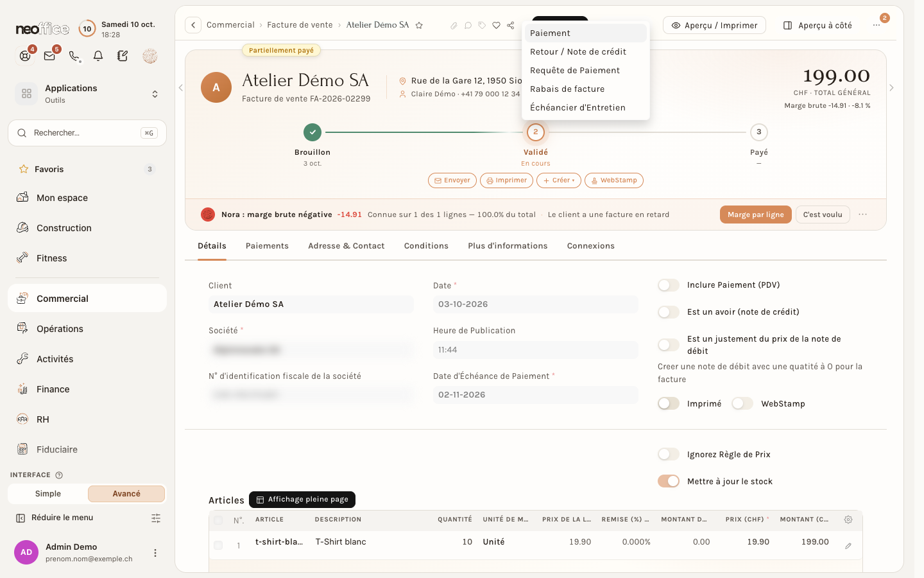Open the edit note icon in the sidebar header
The image size is (924, 578).
[123, 56]
